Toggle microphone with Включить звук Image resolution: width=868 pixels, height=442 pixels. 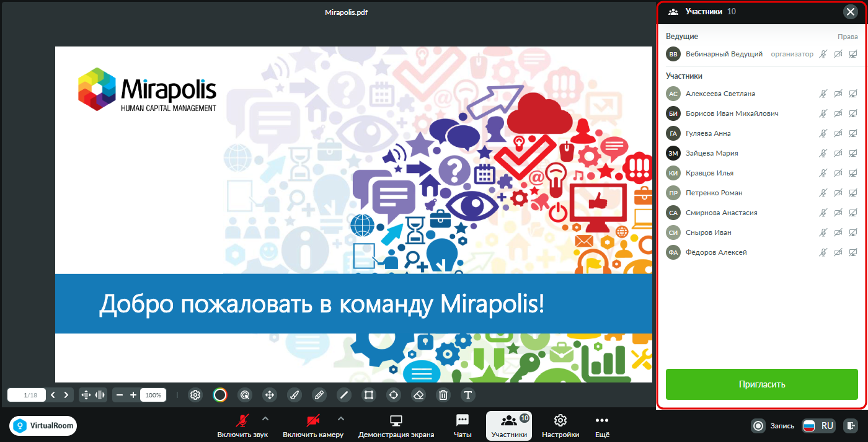(x=242, y=426)
